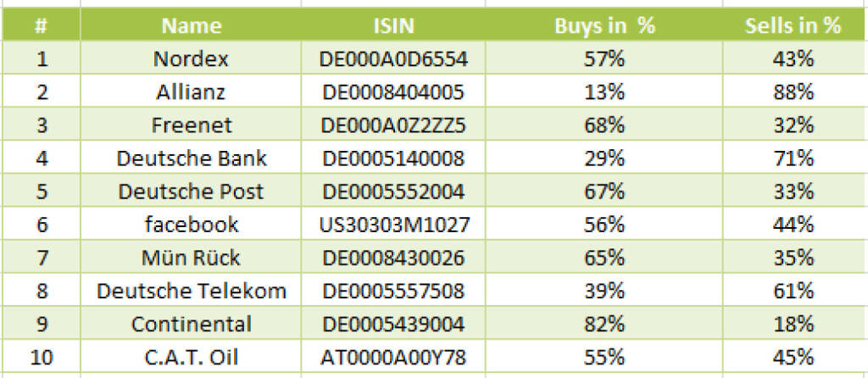Click row number 10 cell
Screen dimensions: 868x378
click(x=41, y=358)
